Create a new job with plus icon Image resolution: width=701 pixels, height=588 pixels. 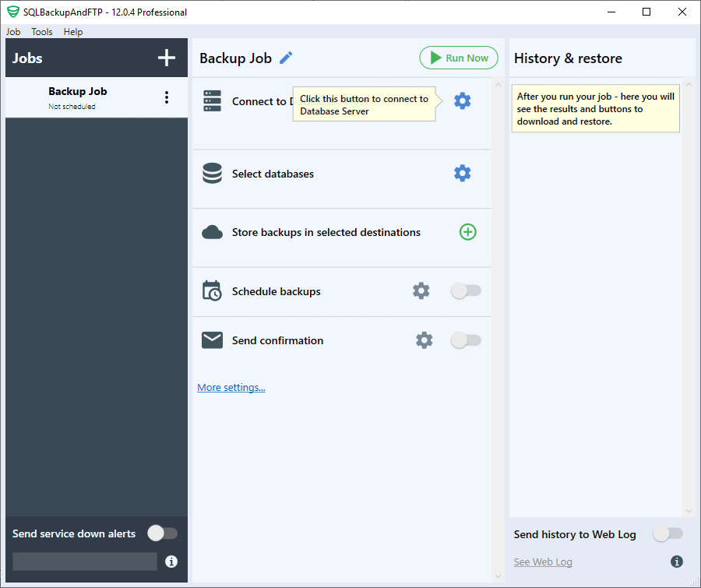(x=167, y=57)
